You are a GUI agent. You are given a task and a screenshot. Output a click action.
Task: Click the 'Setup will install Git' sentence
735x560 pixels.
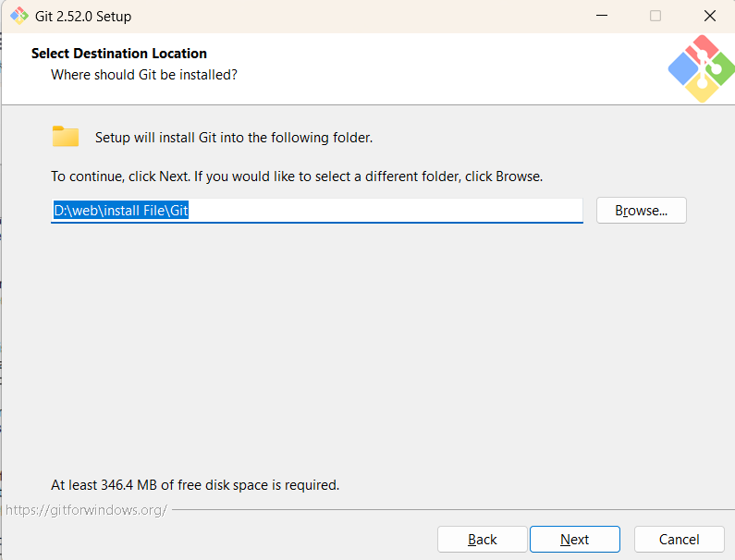click(234, 138)
